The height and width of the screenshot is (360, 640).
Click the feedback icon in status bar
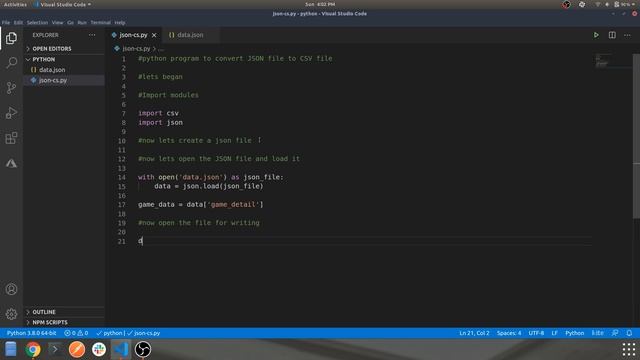tap(615, 333)
